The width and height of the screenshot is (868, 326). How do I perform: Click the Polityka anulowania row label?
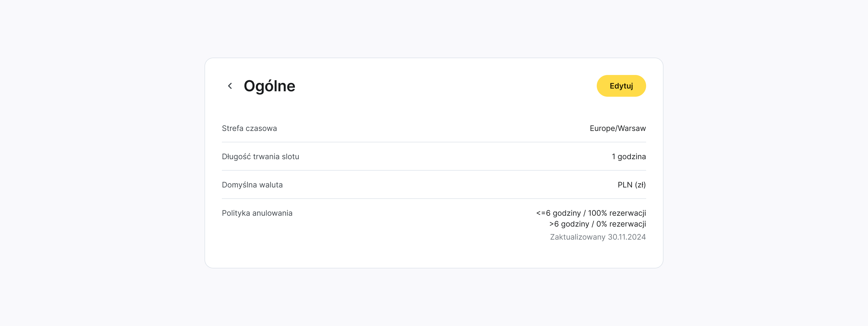pyautogui.click(x=257, y=213)
